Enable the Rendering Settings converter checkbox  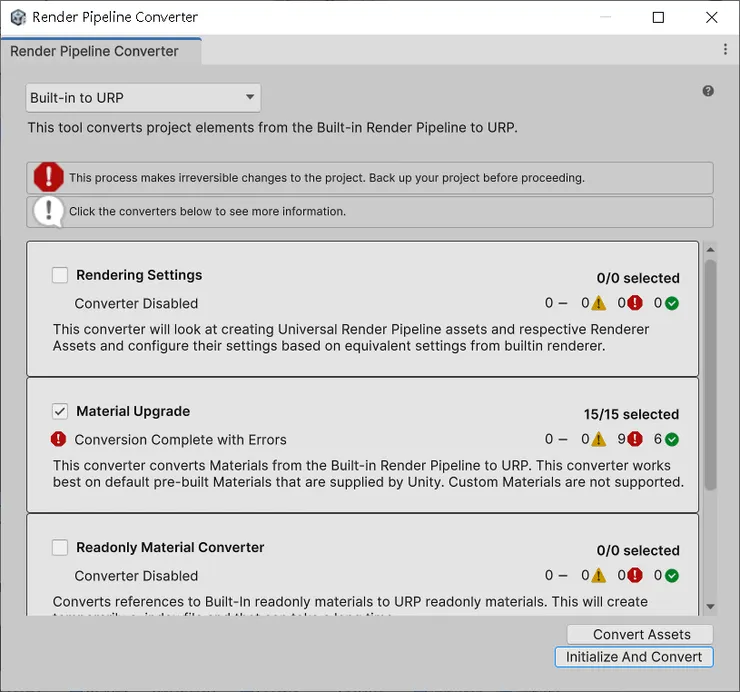[x=60, y=275]
